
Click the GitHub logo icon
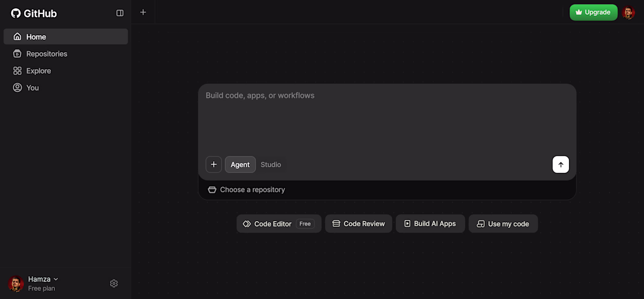click(x=16, y=13)
